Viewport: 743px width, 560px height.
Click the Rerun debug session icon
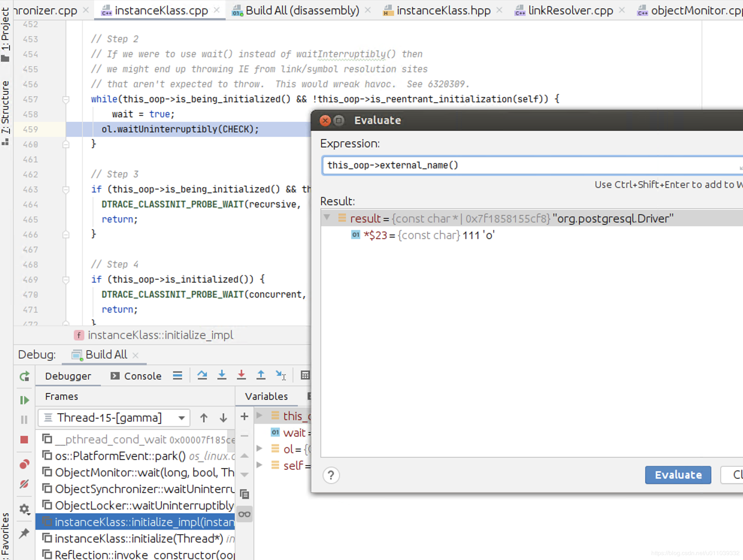click(24, 376)
